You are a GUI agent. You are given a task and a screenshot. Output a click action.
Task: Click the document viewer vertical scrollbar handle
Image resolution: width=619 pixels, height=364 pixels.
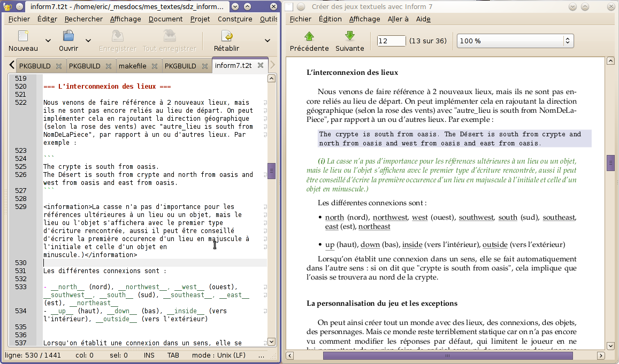[x=610, y=163]
